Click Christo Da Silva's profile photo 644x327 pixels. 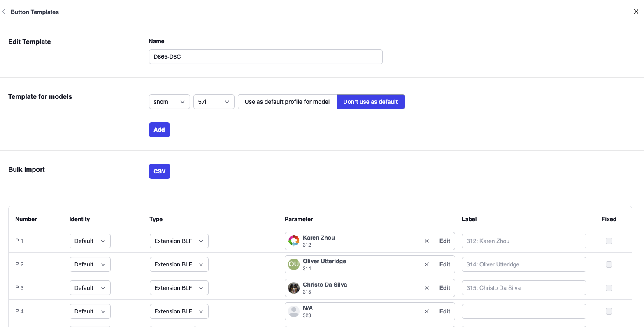[294, 288]
